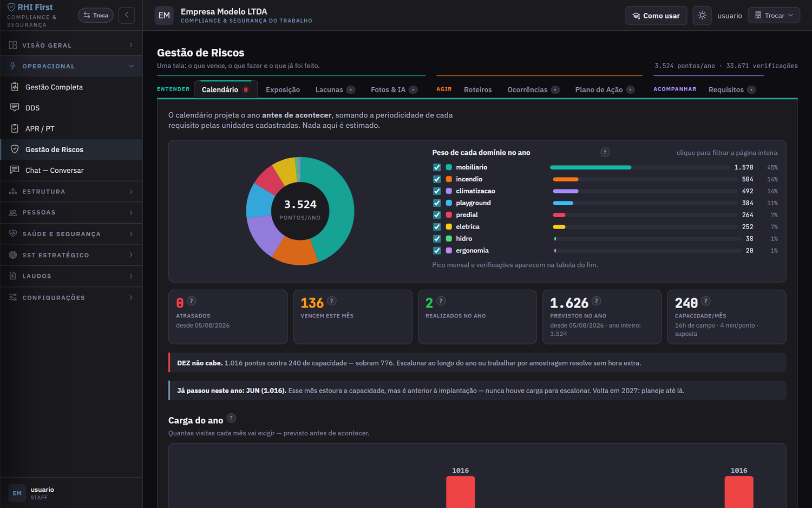Open the APR / PT clipboard item
The height and width of the screenshot is (508, 812).
point(71,129)
